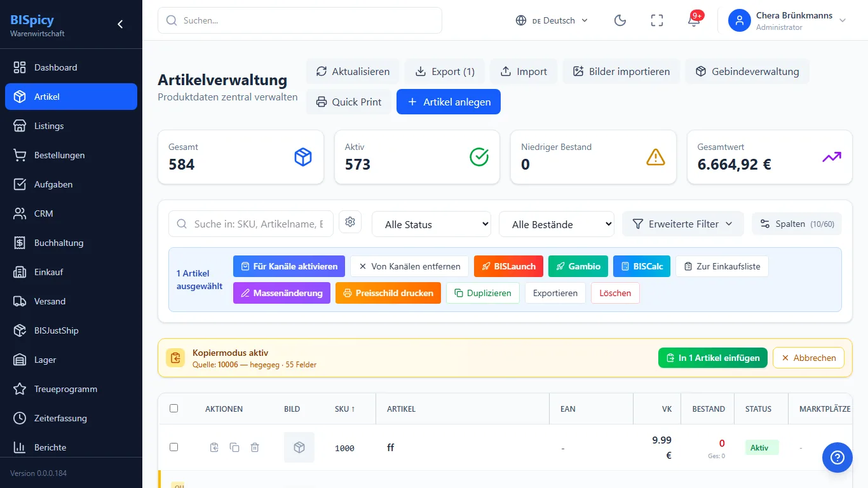The image size is (868, 488).
Task: Open the Deutsch language dropdown
Action: point(552,20)
